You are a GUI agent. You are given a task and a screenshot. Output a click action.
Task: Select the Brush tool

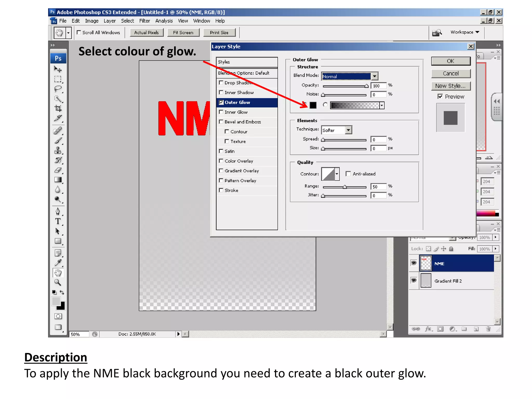[x=58, y=141]
